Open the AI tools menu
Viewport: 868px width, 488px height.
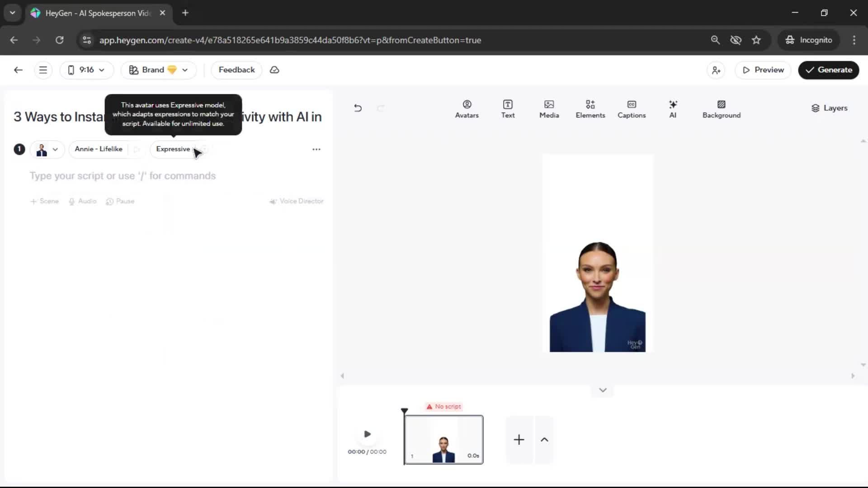click(x=673, y=109)
